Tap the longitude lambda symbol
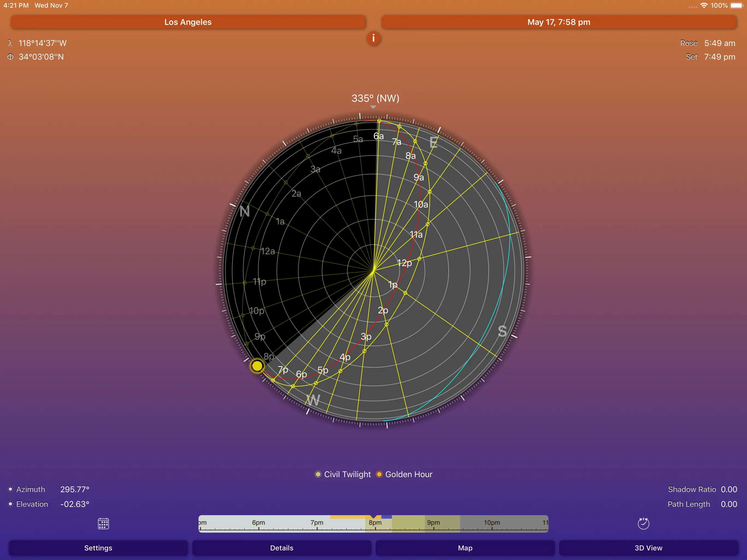 click(10, 43)
